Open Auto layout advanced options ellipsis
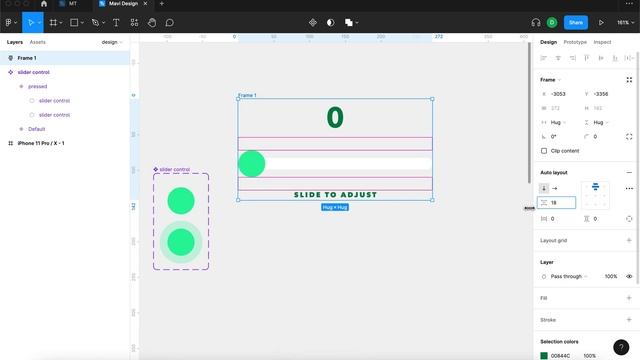The height and width of the screenshot is (360, 640). click(629, 189)
